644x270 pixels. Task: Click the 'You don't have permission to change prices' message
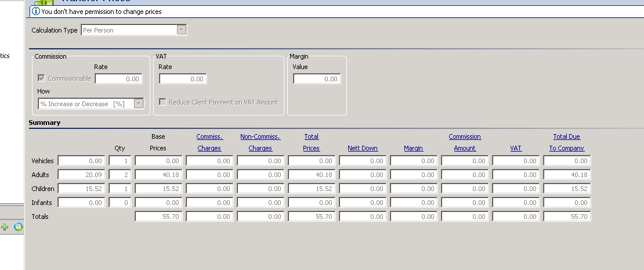(102, 12)
